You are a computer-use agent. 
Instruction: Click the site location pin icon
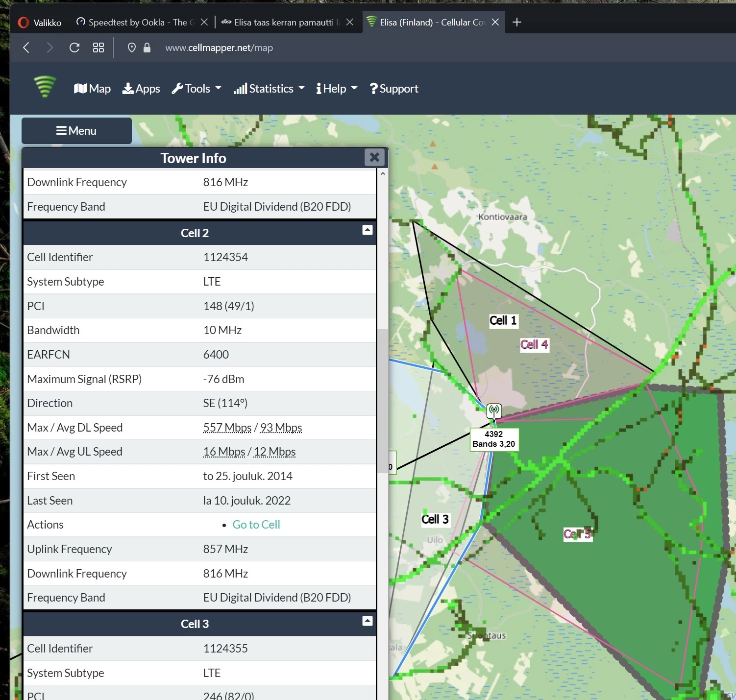[x=131, y=48]
